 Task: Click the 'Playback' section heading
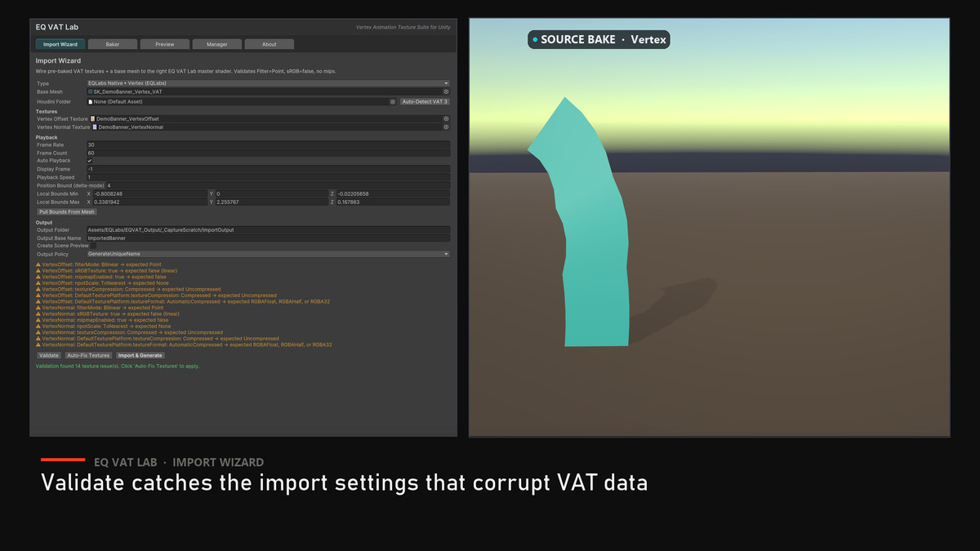(47, 137)
